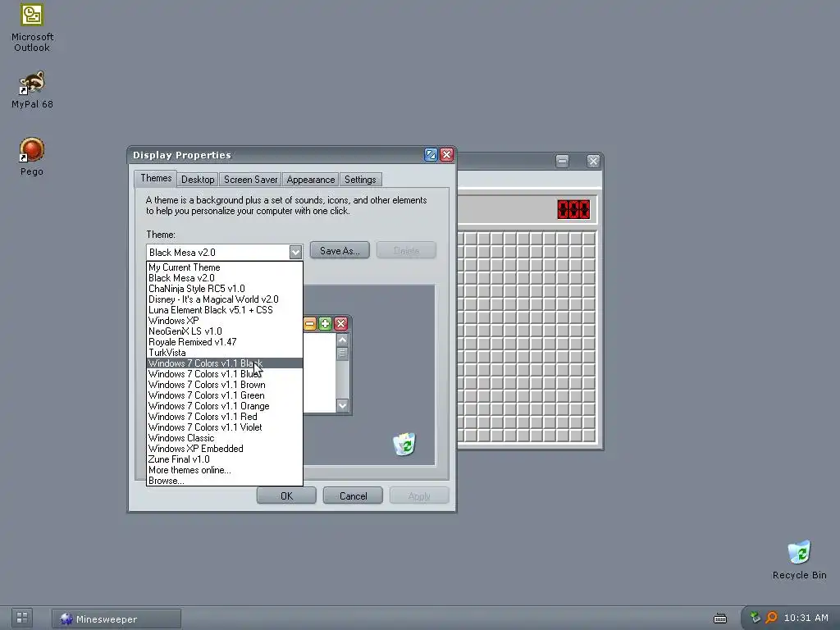Click the taskbar clock showing 10:31 AM
The width and height of the screenshot is (840, 630).
pos(806,618)
